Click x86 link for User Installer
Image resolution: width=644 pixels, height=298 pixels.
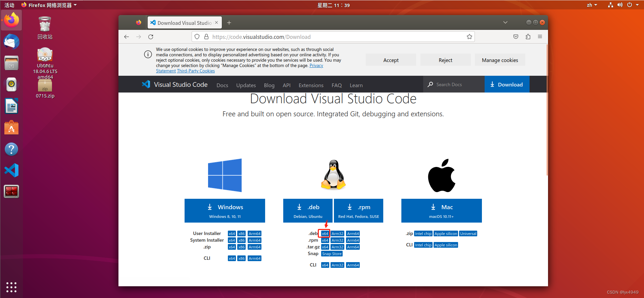coord(241,234)
